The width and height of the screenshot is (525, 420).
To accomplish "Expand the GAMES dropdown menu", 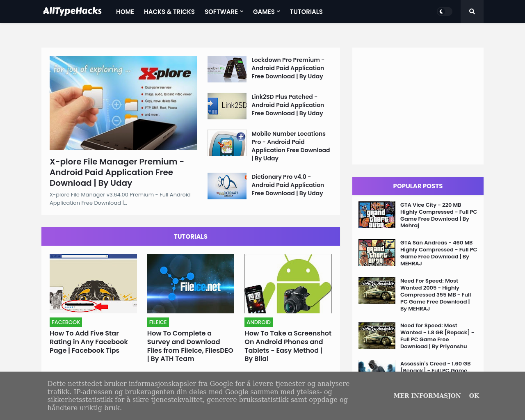I will click(267, 11).
